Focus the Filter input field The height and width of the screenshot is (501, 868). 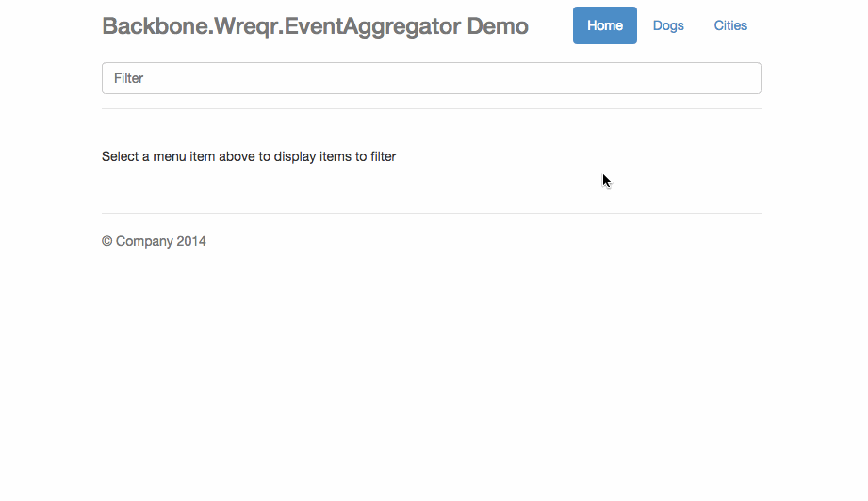[432, 78]
